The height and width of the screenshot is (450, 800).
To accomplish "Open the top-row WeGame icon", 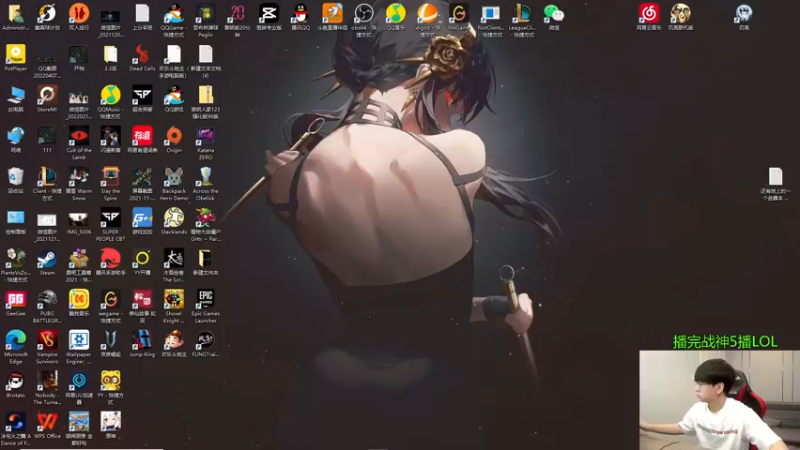I will click(459, 13).
